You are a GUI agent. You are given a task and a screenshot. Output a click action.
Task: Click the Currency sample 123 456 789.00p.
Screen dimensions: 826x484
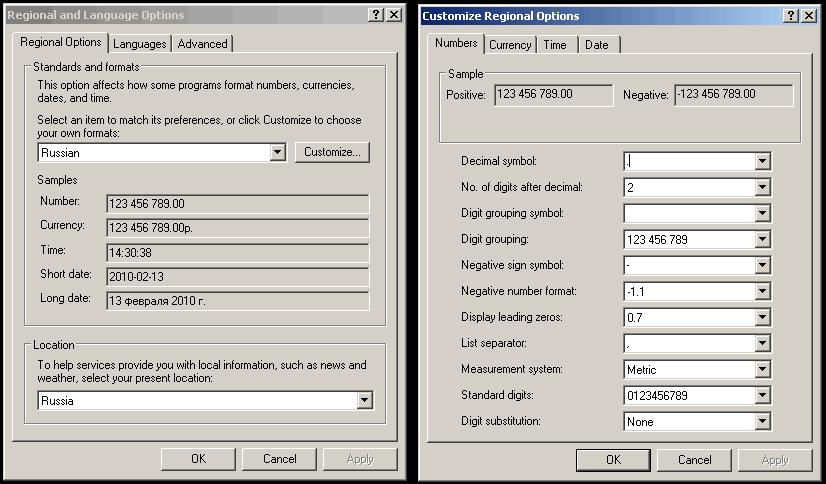pos(238,228)
